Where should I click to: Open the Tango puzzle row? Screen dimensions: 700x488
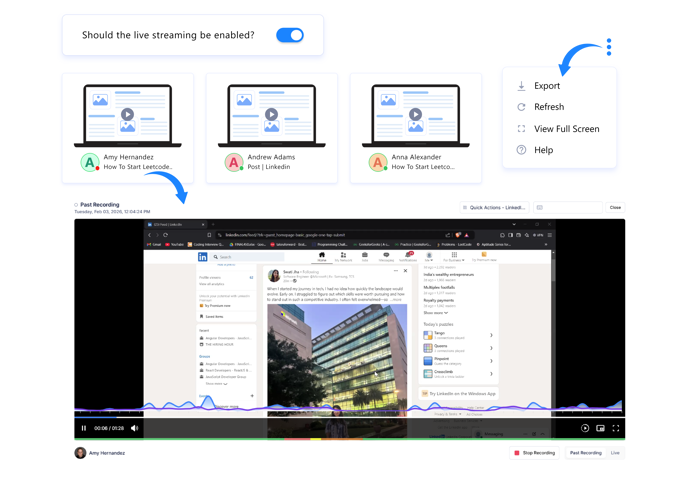click(x=458, y=335)
